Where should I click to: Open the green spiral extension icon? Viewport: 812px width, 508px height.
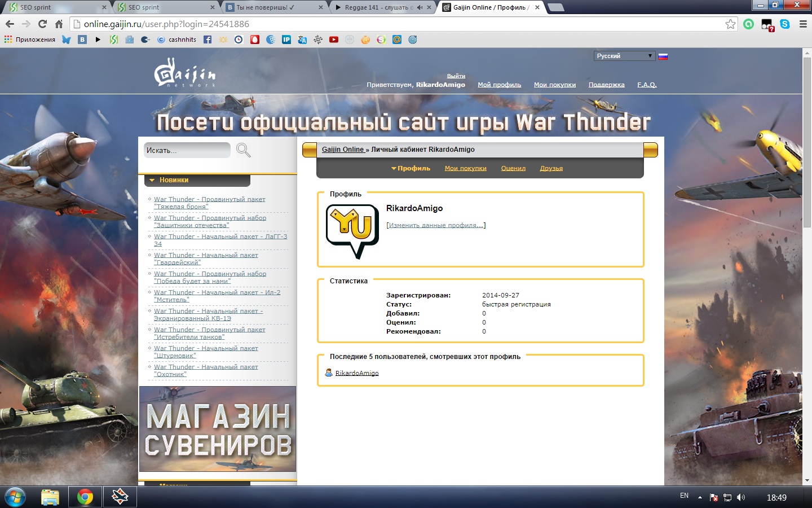coord(748,24)
